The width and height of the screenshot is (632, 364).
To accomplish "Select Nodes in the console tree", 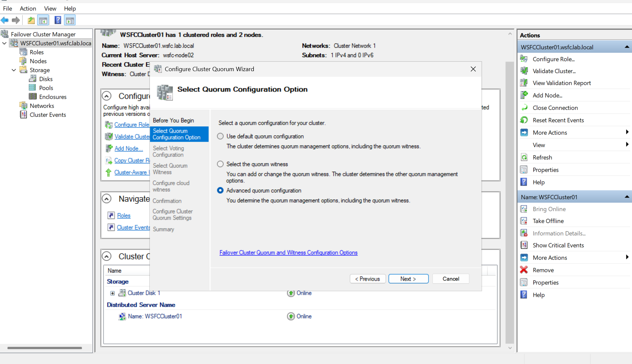I will coord(38,61).
